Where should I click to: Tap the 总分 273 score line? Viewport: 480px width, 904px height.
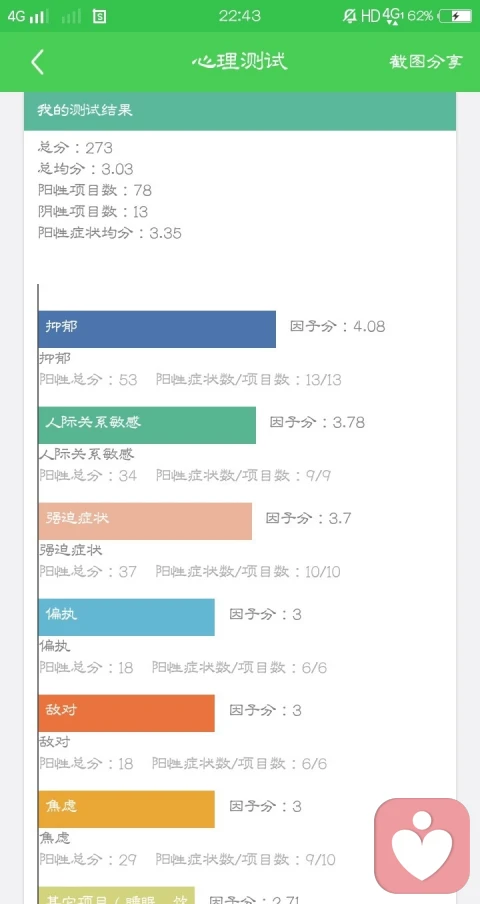click(x=75, y=148)
